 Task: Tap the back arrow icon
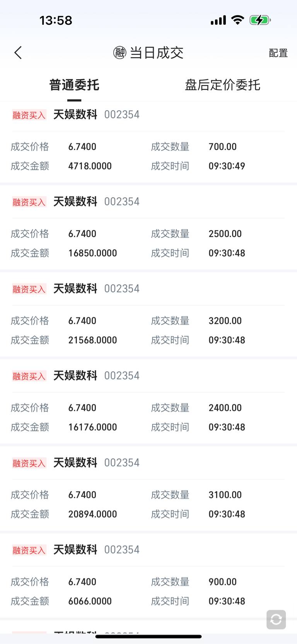(18, 53)
